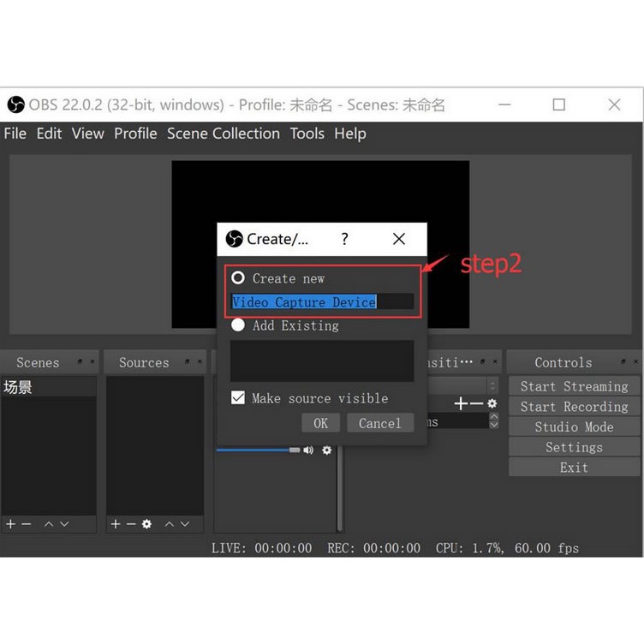Move source down with the down chevron

[x=186, y=524]
